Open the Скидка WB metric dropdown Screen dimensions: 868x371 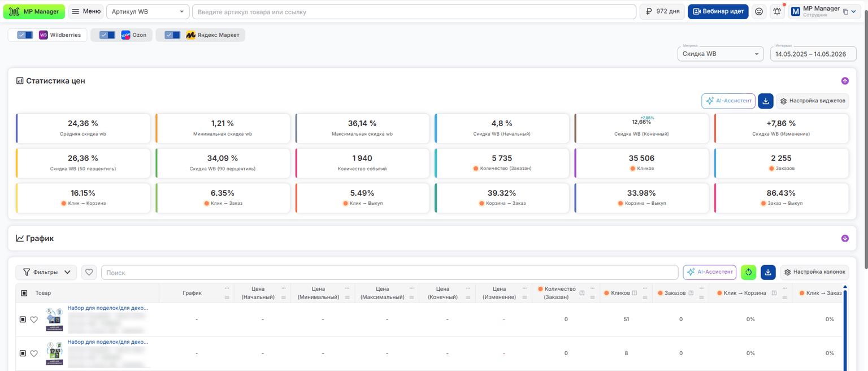[x=721, y=54]
